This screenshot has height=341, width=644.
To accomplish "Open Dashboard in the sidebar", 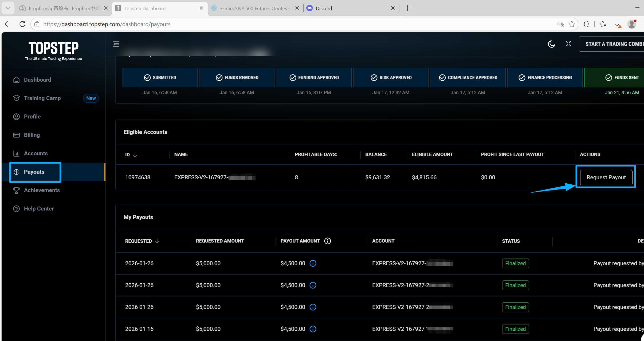I will pyautogui.click(x=53, y=80).
